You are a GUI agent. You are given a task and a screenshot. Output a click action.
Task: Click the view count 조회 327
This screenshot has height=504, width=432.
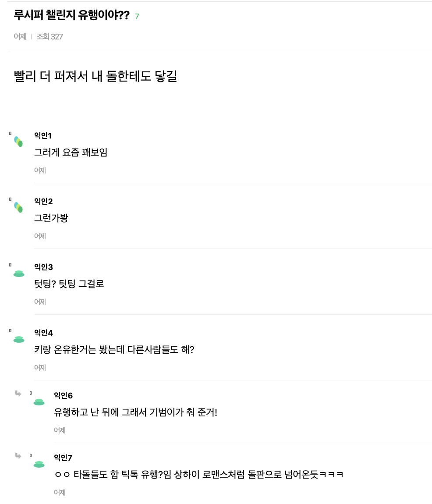click(x=50, y=37)
